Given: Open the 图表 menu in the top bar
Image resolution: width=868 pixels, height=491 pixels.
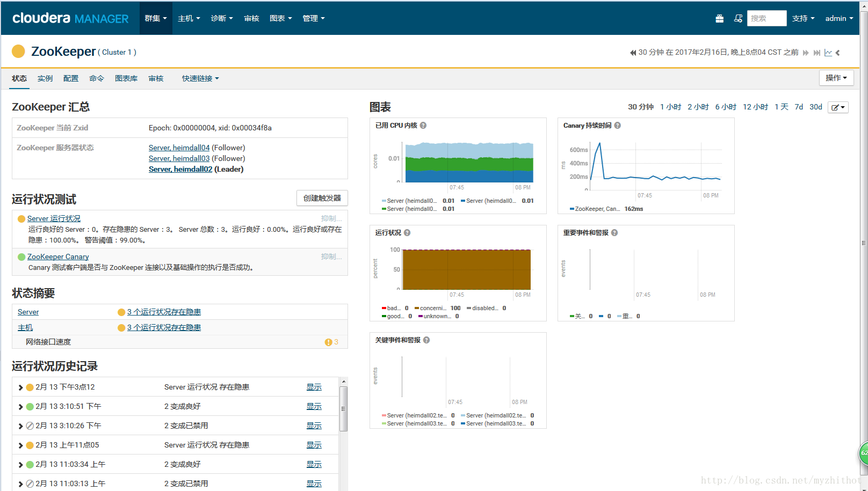Looking at the screenshot, I should pos(281,18).
